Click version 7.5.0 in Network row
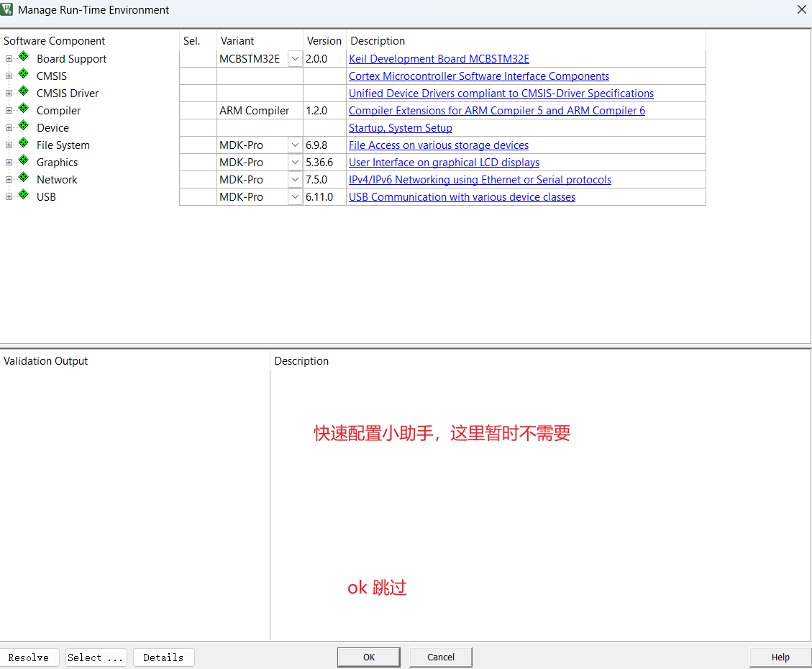 pyautogui.click(x=316, y=180)
